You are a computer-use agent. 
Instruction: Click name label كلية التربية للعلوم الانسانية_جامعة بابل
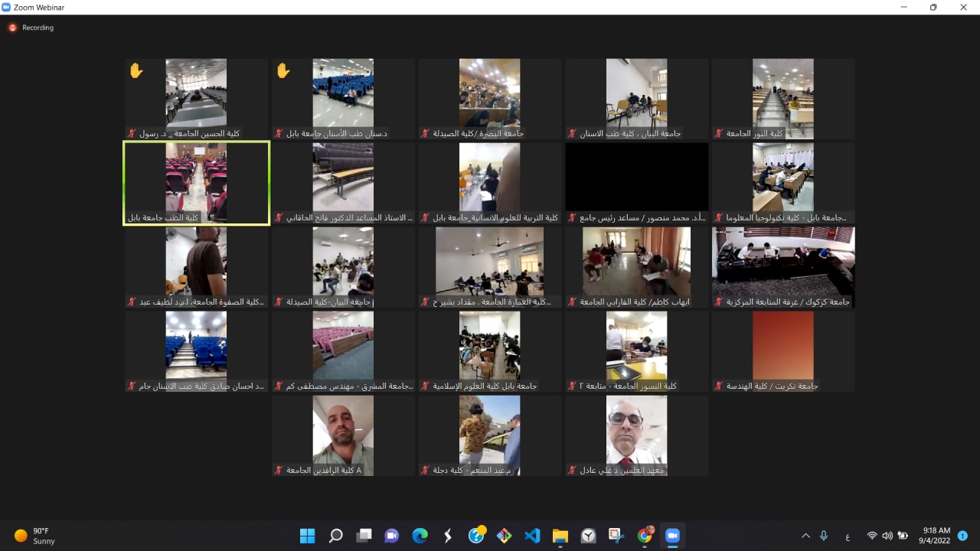pyautogui.click(x=497, y=217)
